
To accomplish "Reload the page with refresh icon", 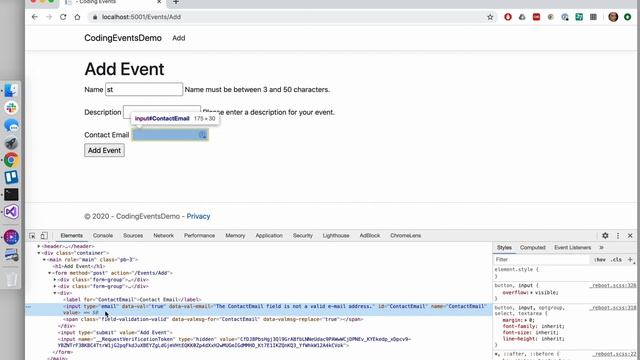I will (x=63, y=17).
